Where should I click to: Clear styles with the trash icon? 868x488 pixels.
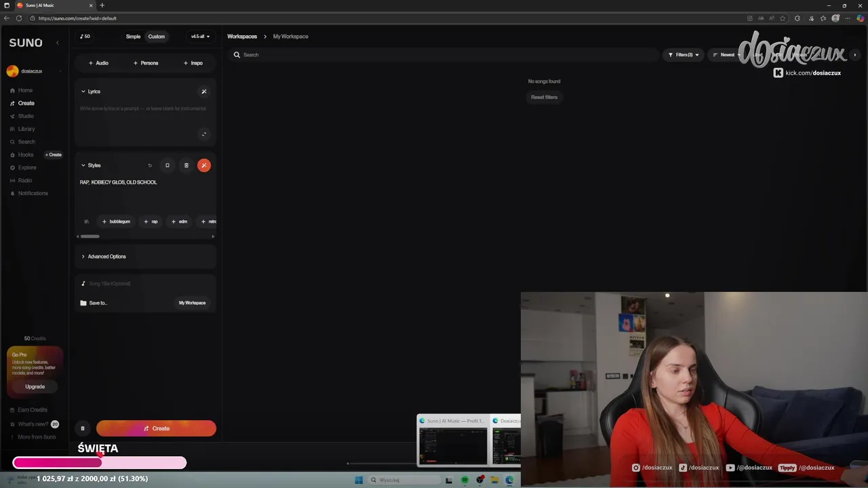point(186,165)
